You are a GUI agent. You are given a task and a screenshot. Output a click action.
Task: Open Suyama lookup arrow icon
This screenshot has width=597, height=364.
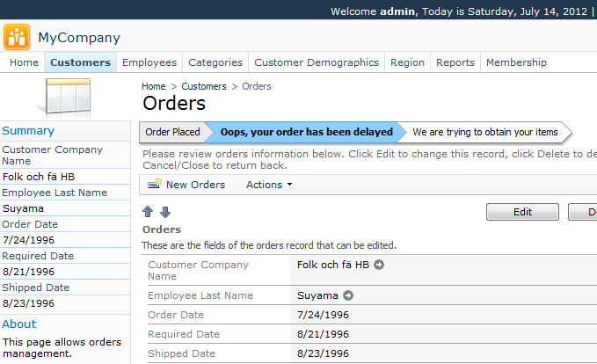[x=348, y=295]
